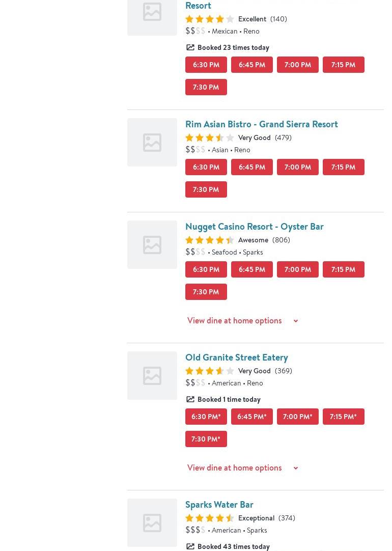Book 6:30 PM at Rim Asian Bistro
This screenshot has height=551, width=392.
coord(206,167)
